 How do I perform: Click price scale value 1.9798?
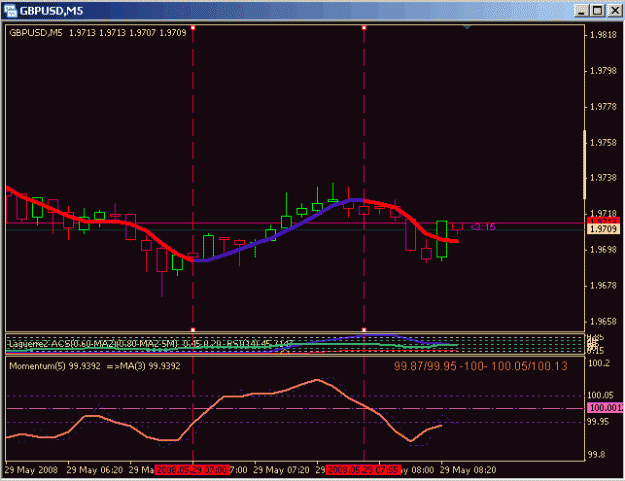(603, 71)
